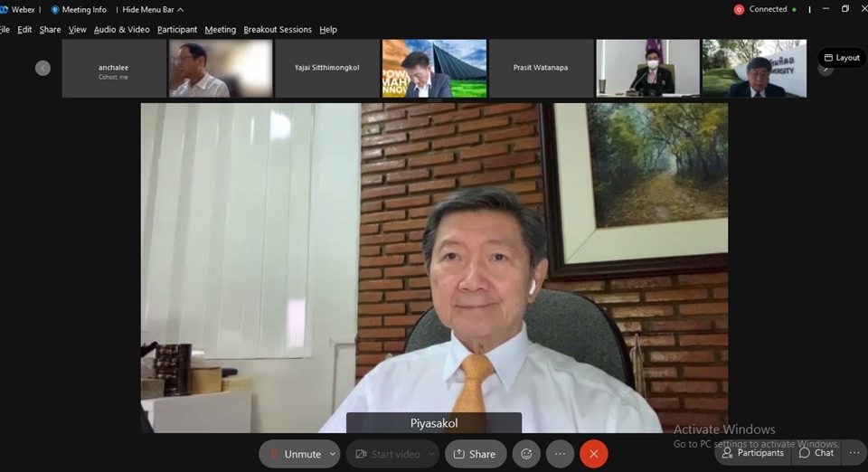Open the Chat panel
This screenshot has width=868, height=472.
click(x=816, y=453)
